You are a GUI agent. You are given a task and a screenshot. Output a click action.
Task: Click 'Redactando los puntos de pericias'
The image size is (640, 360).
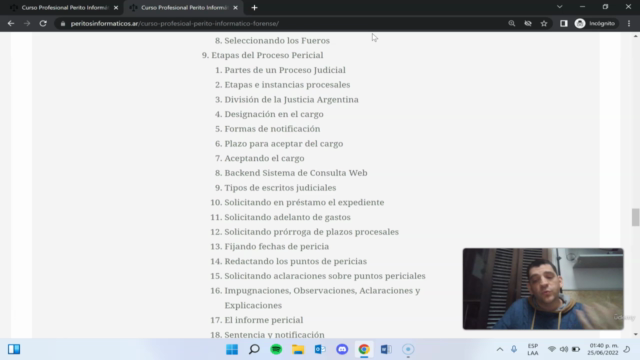click(x=296, y=261)
